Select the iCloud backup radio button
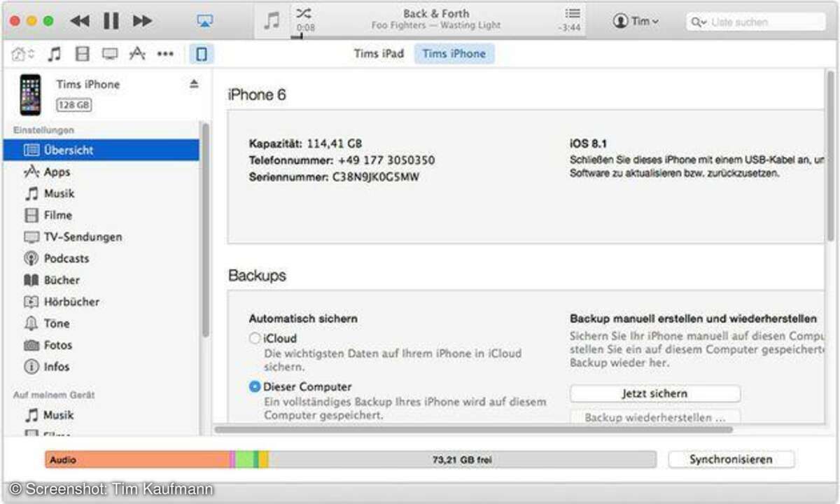Screen dimensions: 840x504 (x=255, y=338)
